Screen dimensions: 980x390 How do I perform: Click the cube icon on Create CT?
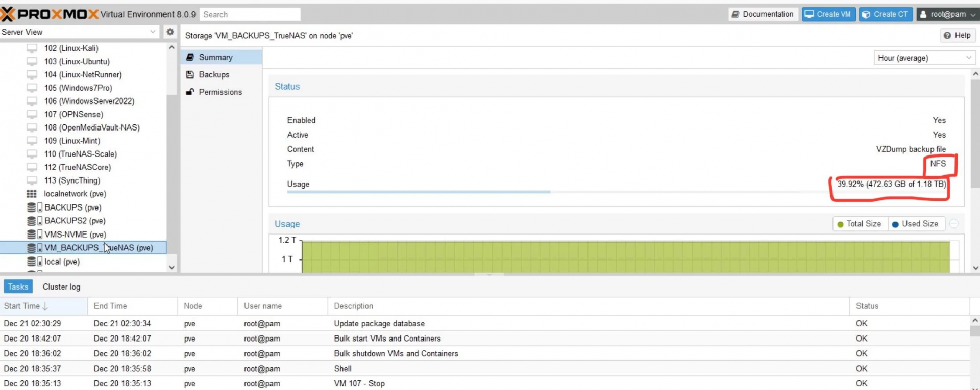point(866,14)
